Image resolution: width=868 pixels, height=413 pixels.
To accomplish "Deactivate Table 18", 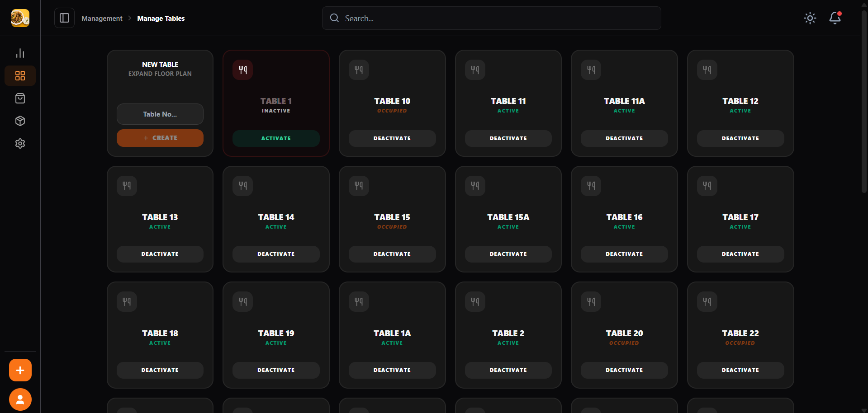I will click(x=160, y=370).
